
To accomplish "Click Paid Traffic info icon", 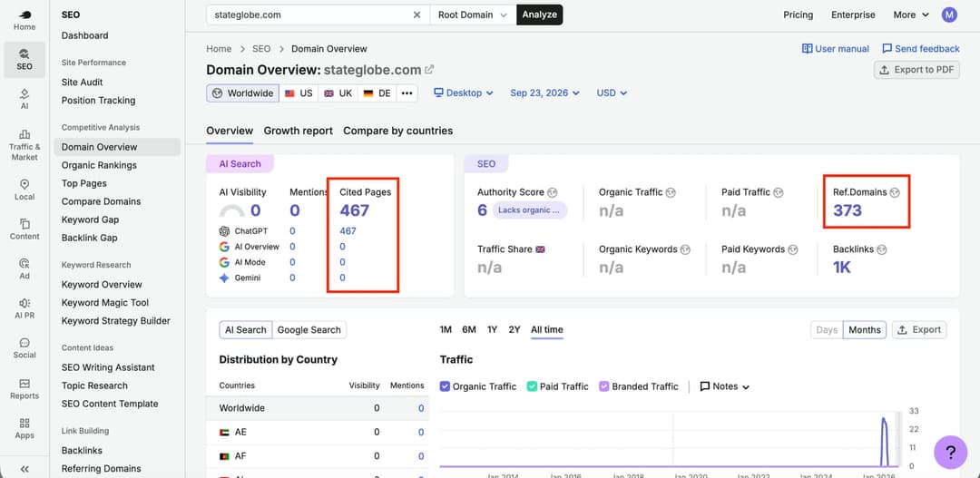I will pos(779,192).
